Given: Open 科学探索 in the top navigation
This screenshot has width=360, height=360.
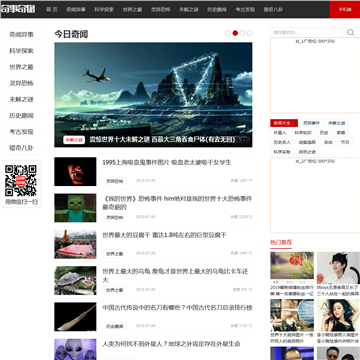Looking at the screenshot, I should [x=104, y=10].
